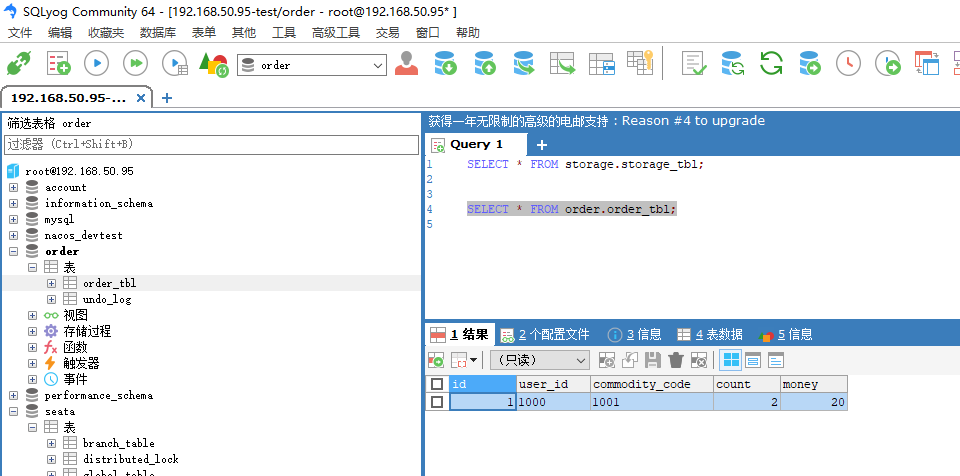Close the 192.168.50.95 connection tab

click(x=140, y=98)
